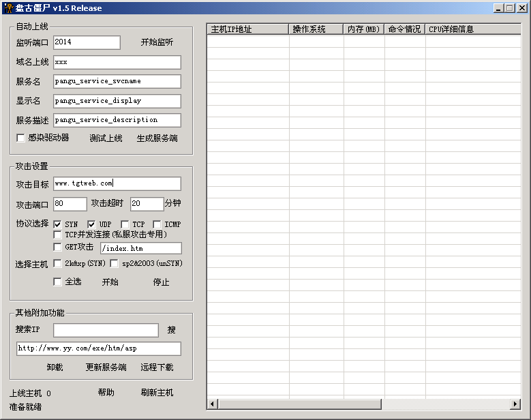Click the scrollbar left arrow under the host list
Image resolution: width=531 pixels, height=420 pixels.
[213, 404]
